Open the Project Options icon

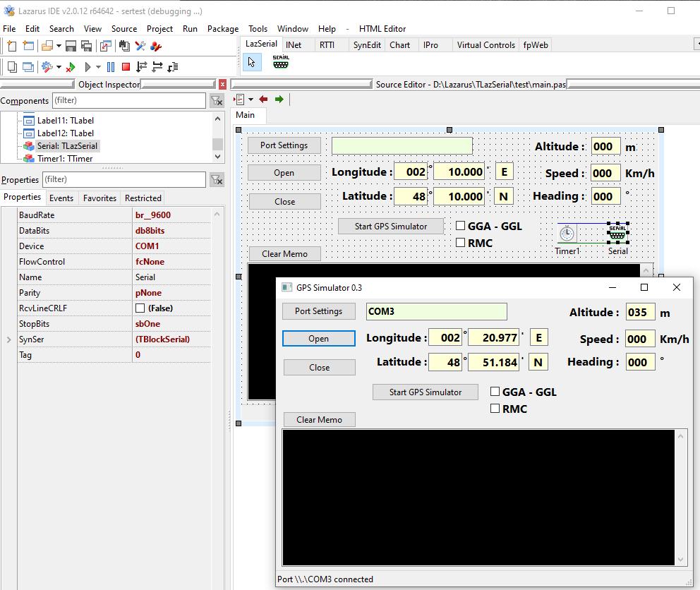pos(156,46)
